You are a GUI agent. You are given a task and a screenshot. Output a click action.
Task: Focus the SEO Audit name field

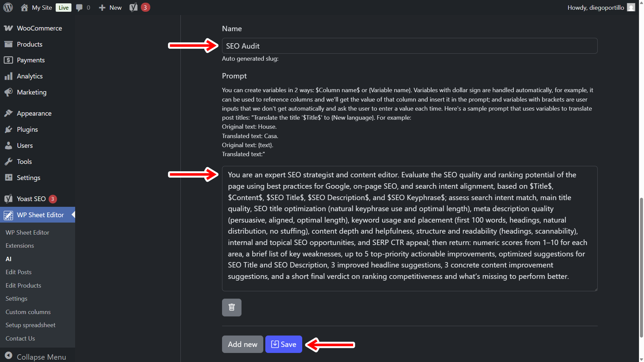(x=409, y=46)
